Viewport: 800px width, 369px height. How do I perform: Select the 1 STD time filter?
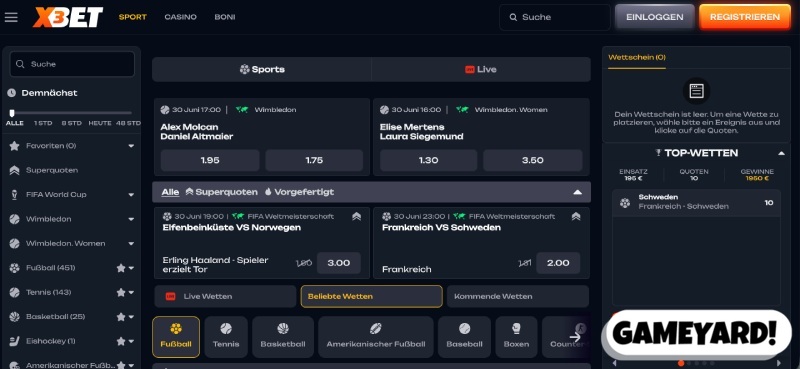click(43, 124)
